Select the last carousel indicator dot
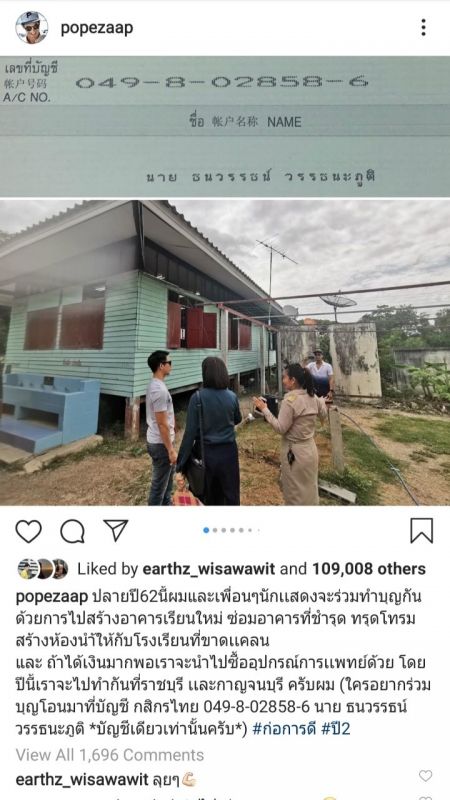The image size is (450, 800). tap(258, 531)
